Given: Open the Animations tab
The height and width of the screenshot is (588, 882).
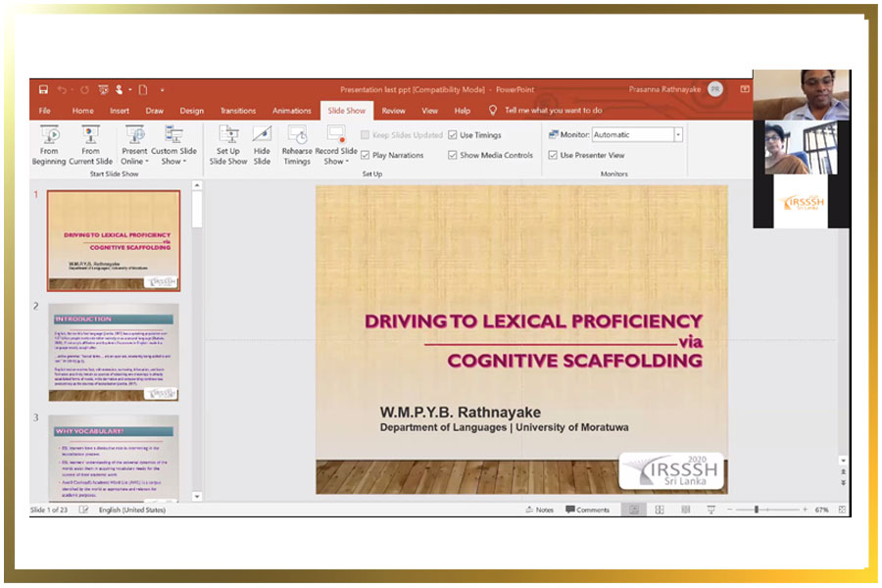Looking at the screenshot, I should tap(291, 111).
